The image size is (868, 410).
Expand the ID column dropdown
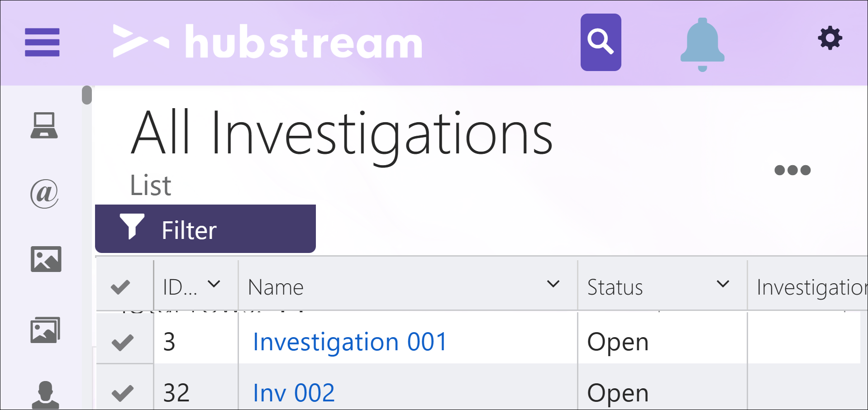214,285
